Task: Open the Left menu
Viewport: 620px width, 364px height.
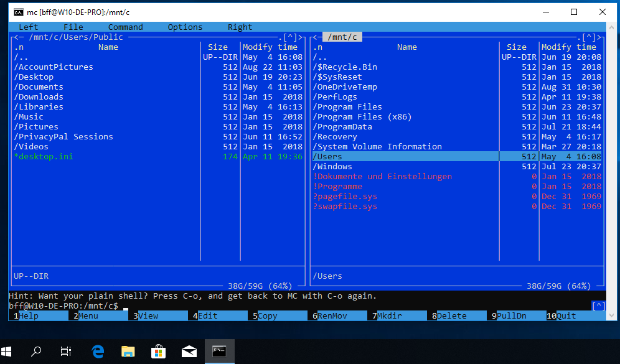Action: [x=29, y=27]
